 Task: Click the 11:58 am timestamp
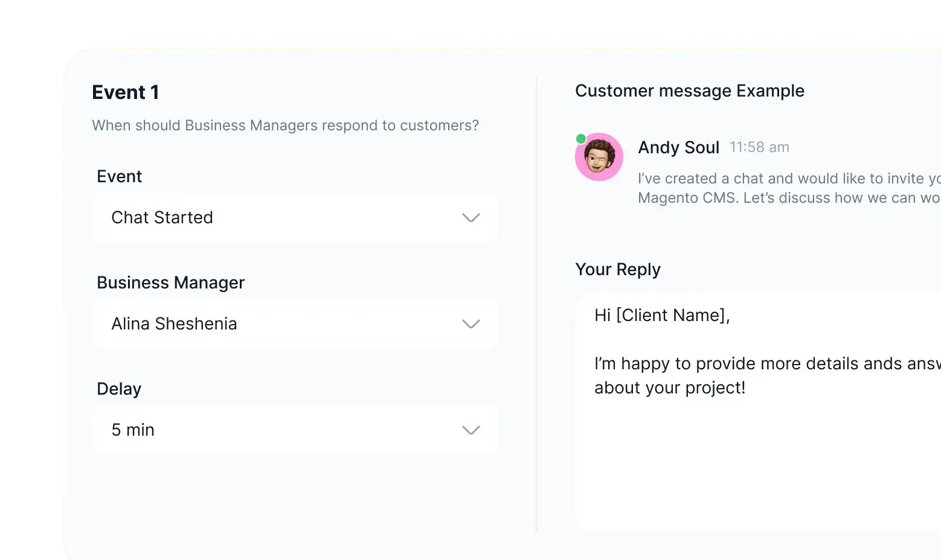[x=759, y=147]
